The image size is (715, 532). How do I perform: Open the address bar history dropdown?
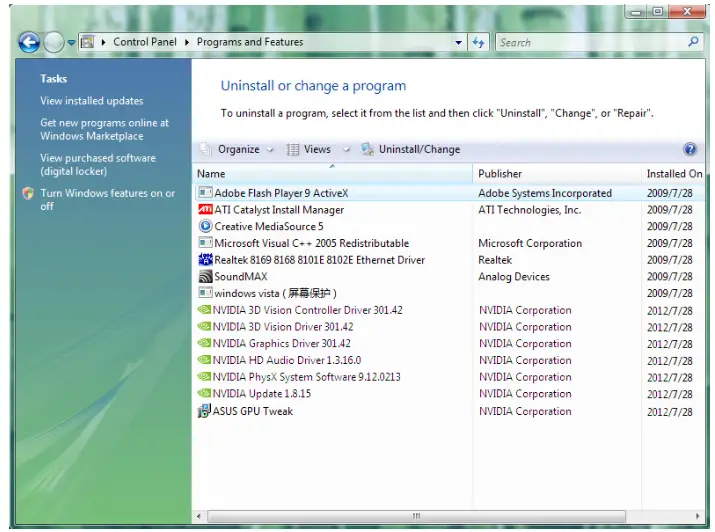(x=459, y=43)
